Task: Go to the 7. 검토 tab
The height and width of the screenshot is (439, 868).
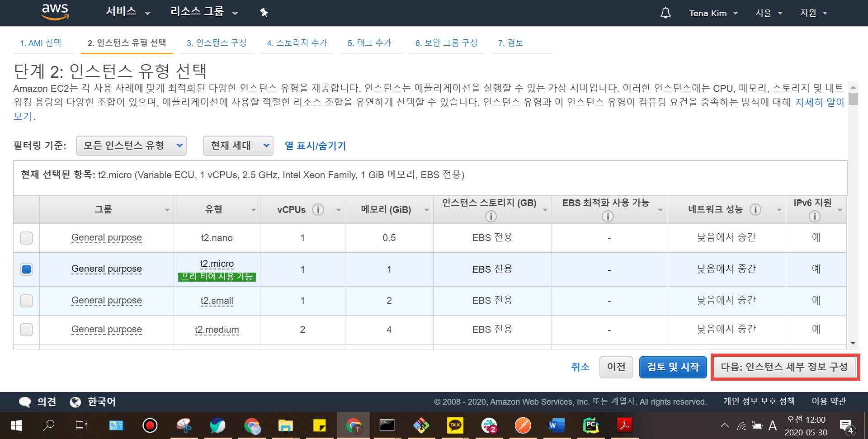Action: coord(510,43)
